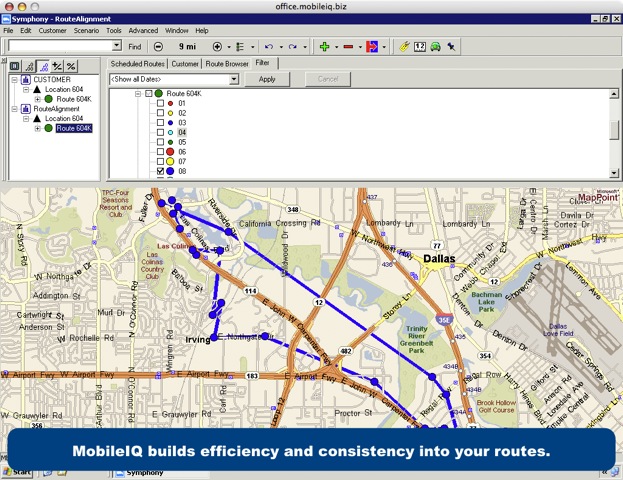The height and width of the screenshot is (480, 623).
Task: Collapse the CUSTOMER tree node
Action: click(14, 79)
